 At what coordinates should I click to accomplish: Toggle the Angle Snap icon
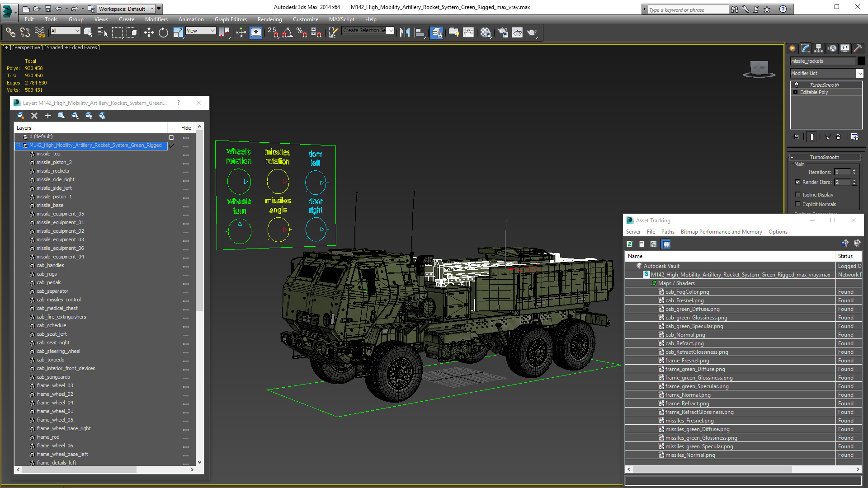click(x=288, y=32)
